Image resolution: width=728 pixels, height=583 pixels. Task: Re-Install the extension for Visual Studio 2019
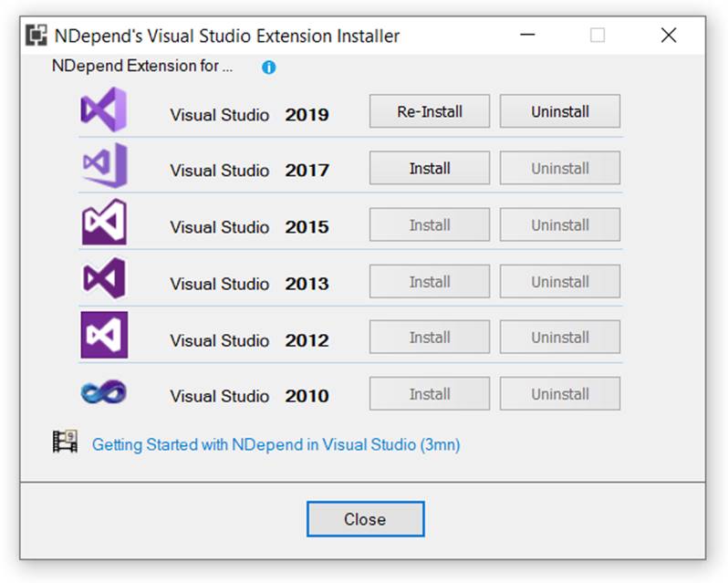(x=430, y=111)
